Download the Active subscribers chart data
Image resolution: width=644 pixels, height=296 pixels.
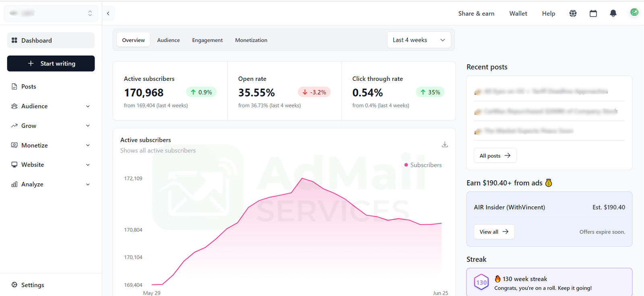tap(445, 144)
